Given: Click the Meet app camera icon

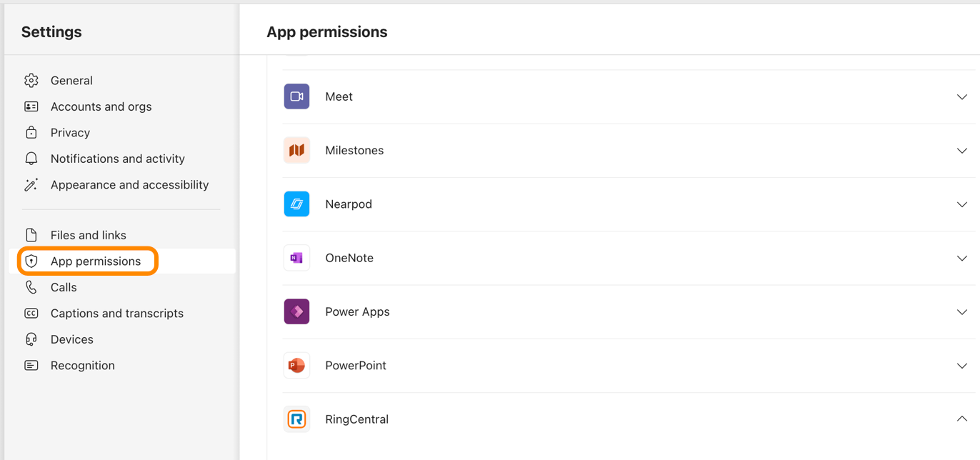Looking at the screenshot, I should tap(296, 96).
